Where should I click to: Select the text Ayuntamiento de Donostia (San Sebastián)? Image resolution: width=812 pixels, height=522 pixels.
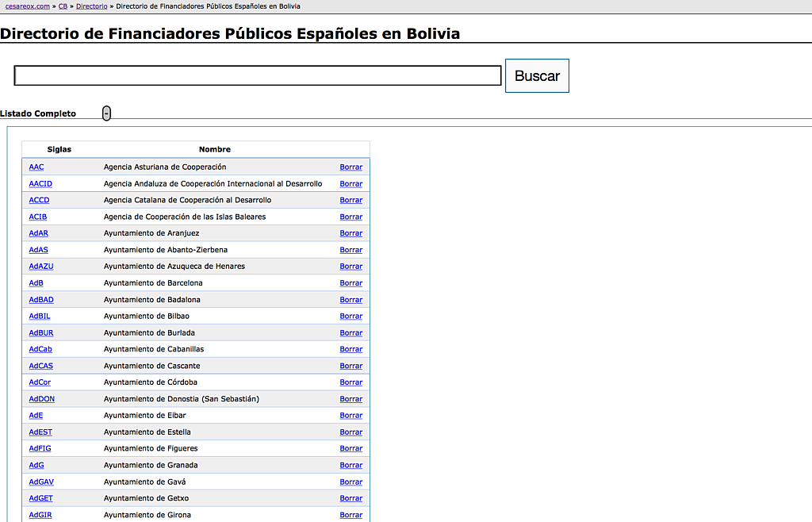(x=182, y=399)
